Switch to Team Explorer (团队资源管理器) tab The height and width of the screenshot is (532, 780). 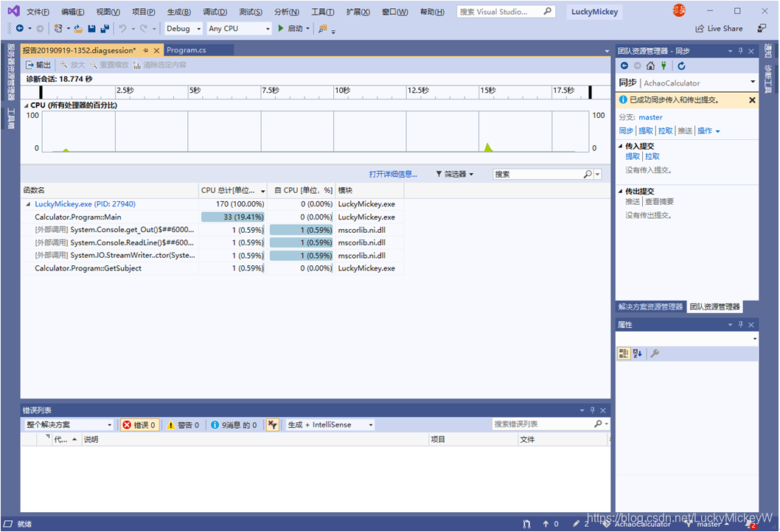click(715, 307)
